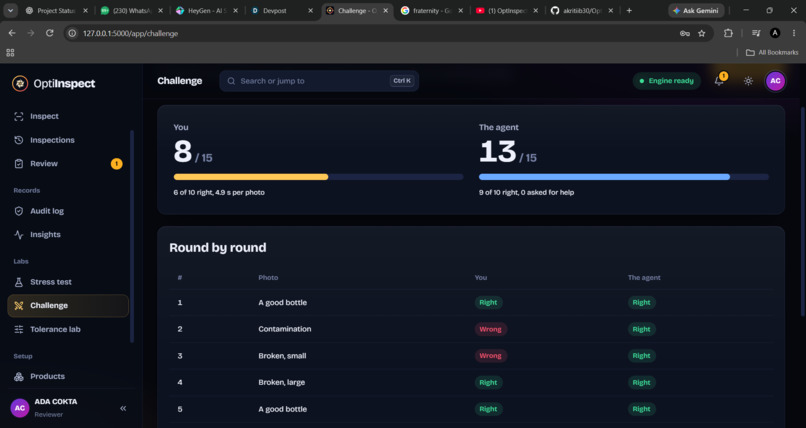Open the media control icon in toolbar
Screen dimensions: 806x428
click(x=756, y=33)
